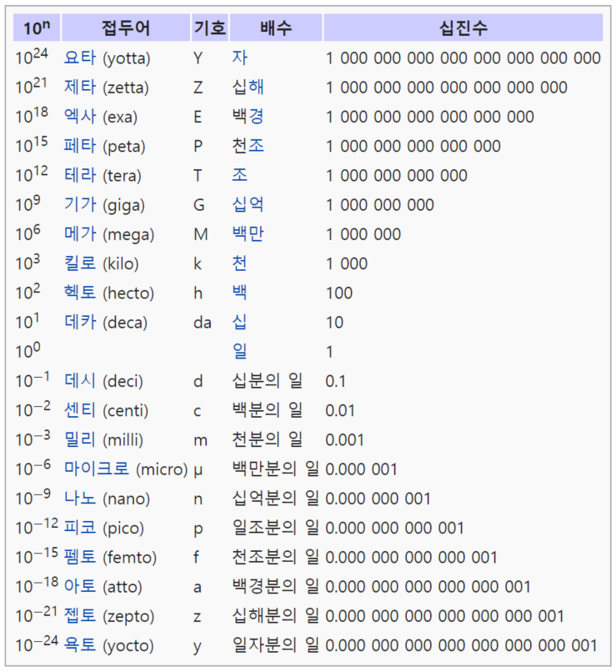Follow the 조 link in tera row

[239, 175]
